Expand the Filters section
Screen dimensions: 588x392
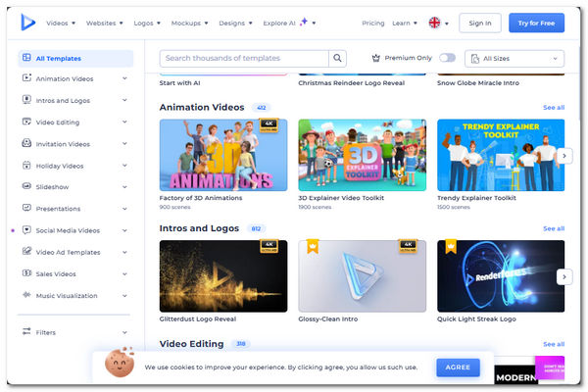(x=124, y=332)
